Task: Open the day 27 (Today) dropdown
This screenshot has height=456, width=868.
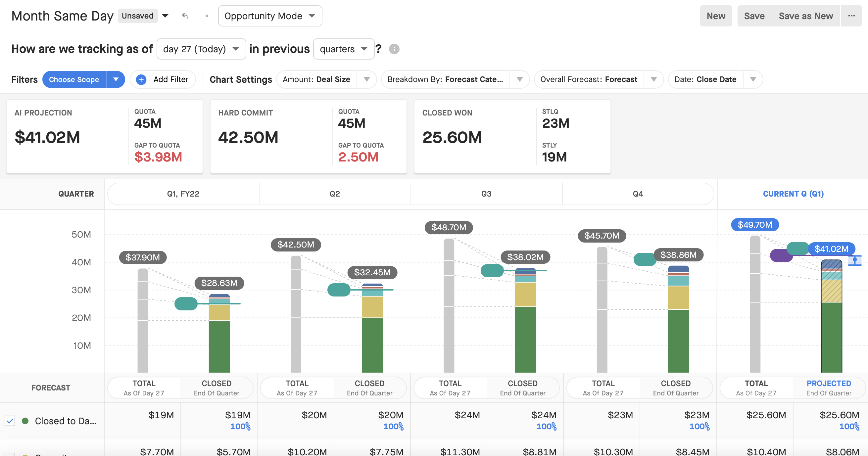Action: click(x=201, y=49)
